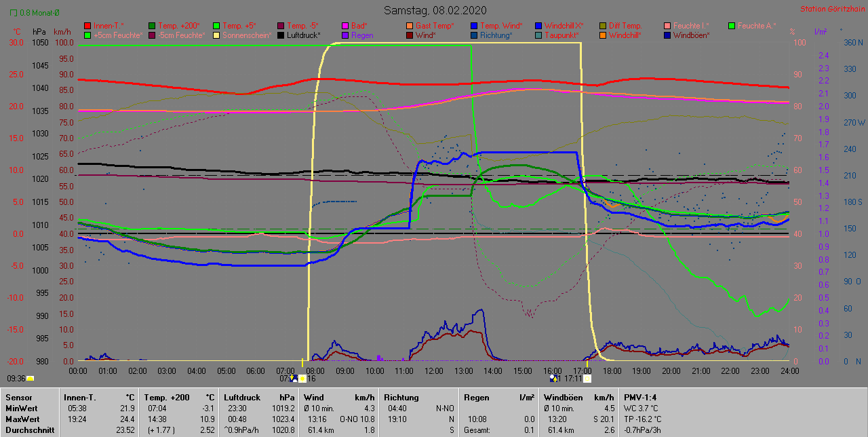The image size is (868, 437).
Task: Click the wind direction value O-NO 10.8
Action: 357,419
